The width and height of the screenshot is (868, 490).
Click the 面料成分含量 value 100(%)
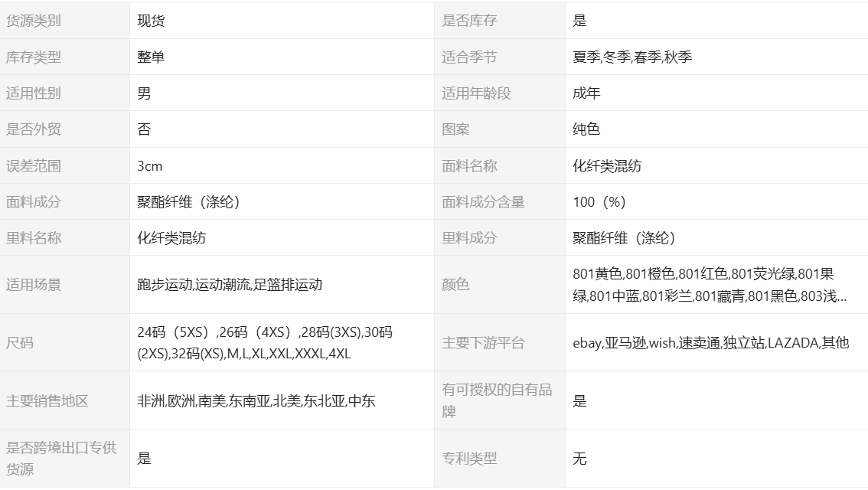pos(599,202)
